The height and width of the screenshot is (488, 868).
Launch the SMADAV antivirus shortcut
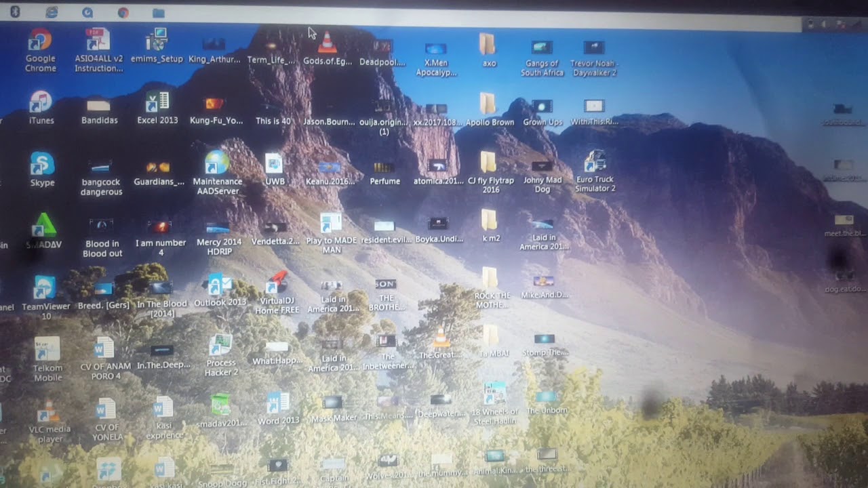pos(44,230)
